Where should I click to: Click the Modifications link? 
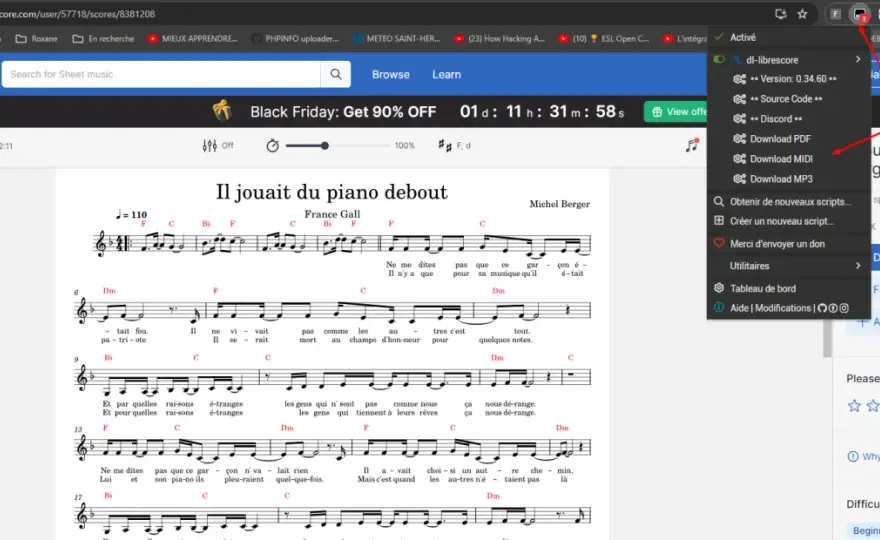tap(782, 308)
